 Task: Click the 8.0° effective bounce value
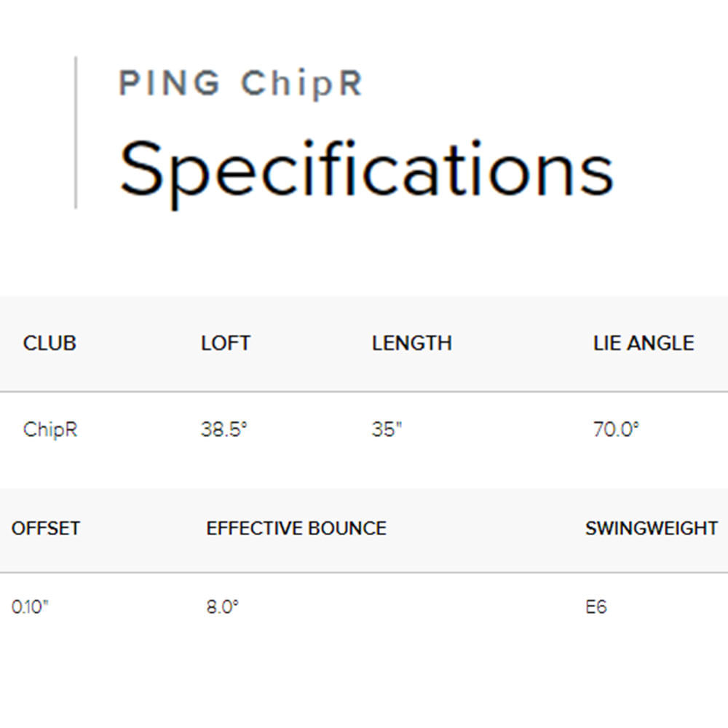(222, 607)
